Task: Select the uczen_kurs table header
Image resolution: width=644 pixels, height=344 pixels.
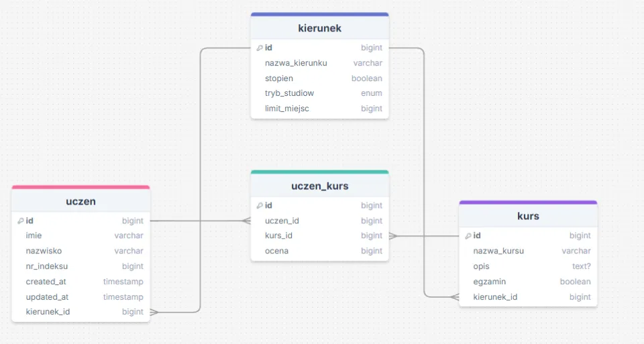Action: [319, 186]
